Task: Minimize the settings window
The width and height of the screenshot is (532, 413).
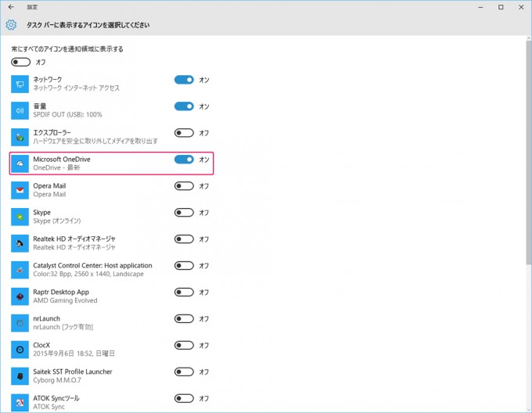Action: pyautogui.click(x=480, y=7)
